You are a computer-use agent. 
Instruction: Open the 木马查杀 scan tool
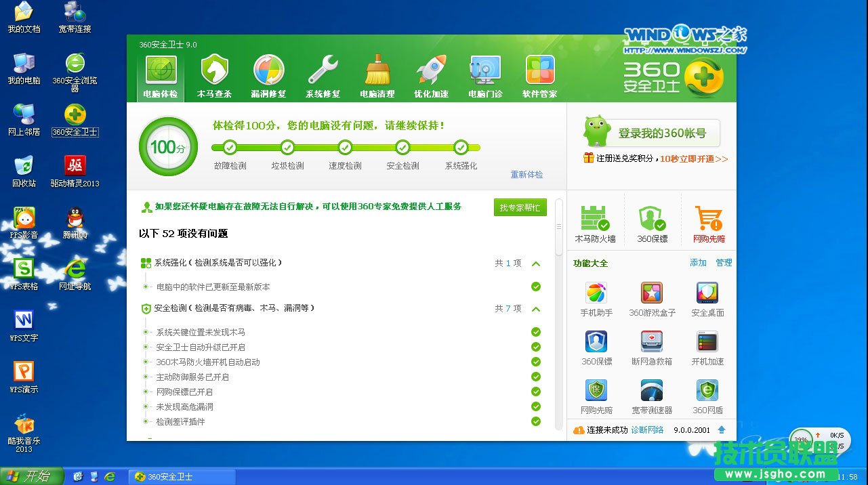pos(215,75)
